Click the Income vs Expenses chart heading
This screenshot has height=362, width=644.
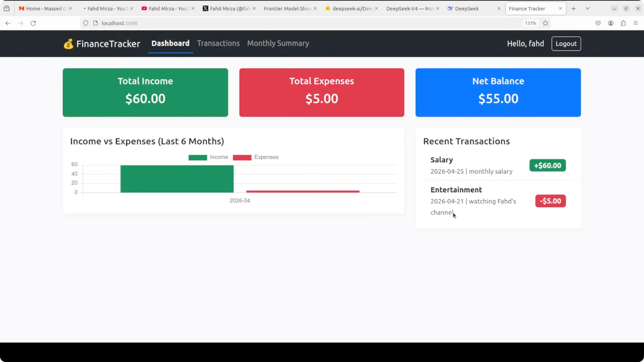(147, 141)
